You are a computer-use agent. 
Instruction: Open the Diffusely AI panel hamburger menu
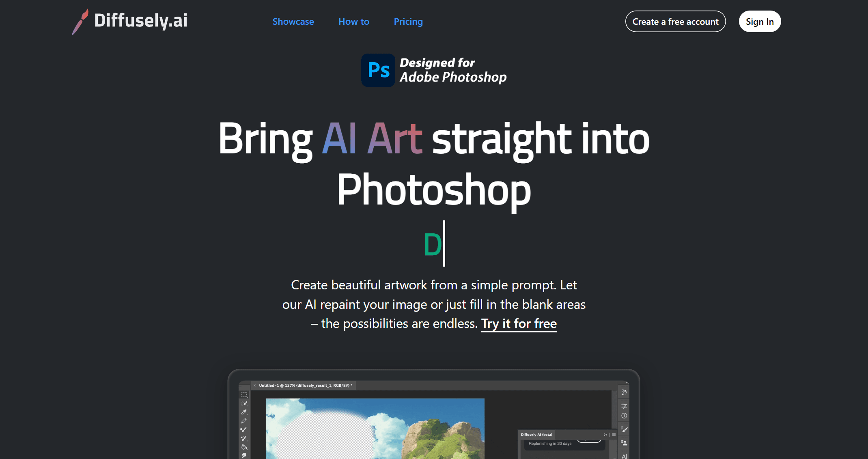tap(614, 435)
